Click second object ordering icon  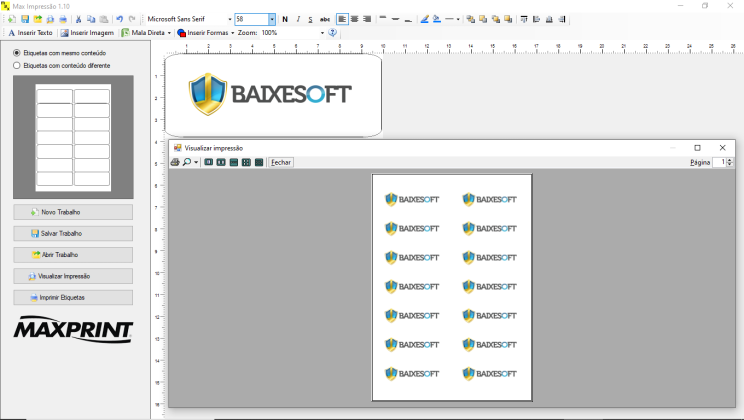[483, 19]
